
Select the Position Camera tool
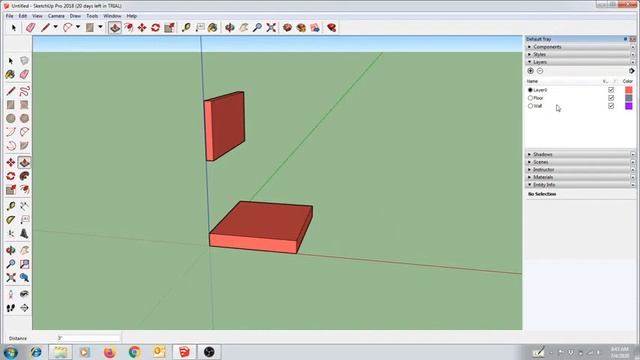11,294
